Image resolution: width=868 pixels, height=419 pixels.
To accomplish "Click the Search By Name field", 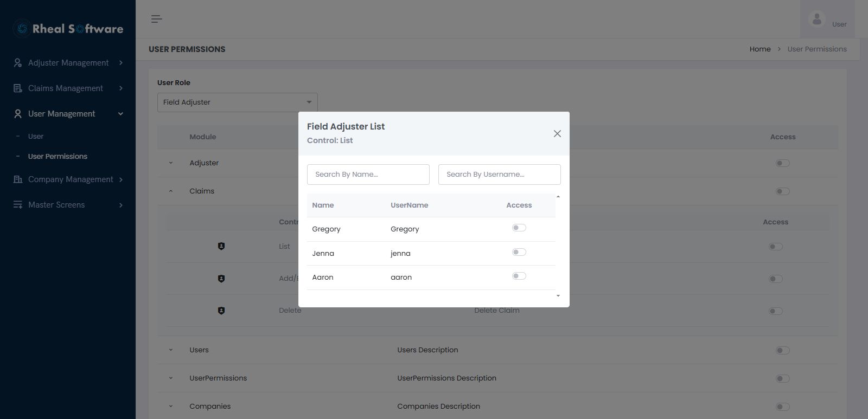I will [368, 175].
